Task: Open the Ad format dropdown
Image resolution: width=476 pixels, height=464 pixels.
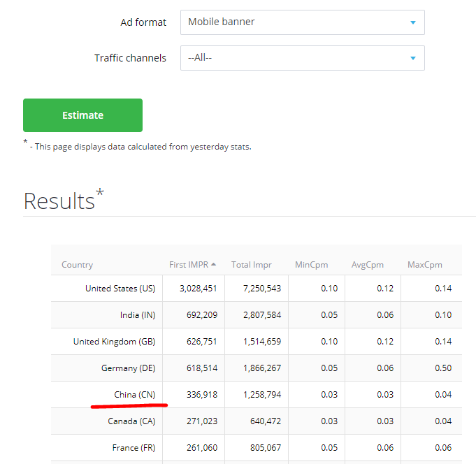Action: 302,22
